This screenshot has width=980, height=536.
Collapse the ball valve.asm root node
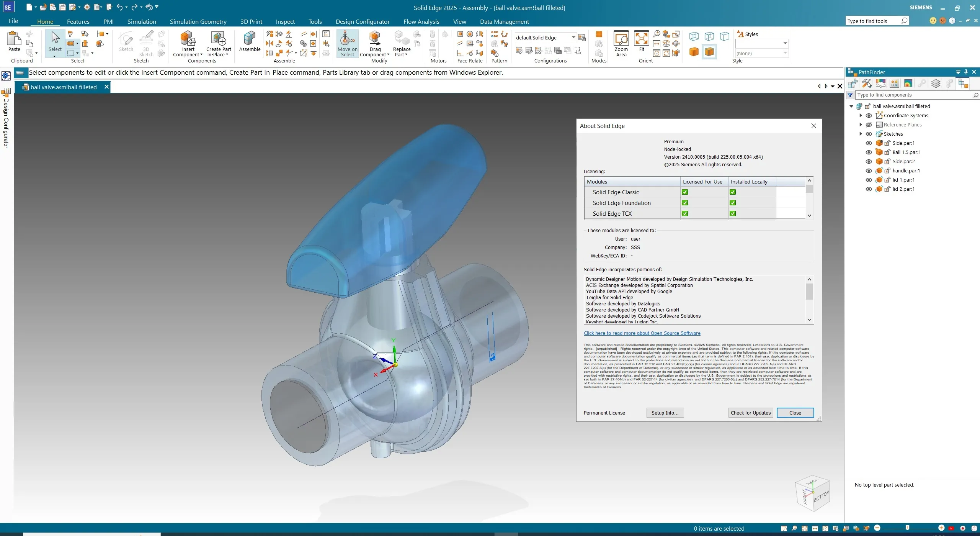[x=851, y=107]
